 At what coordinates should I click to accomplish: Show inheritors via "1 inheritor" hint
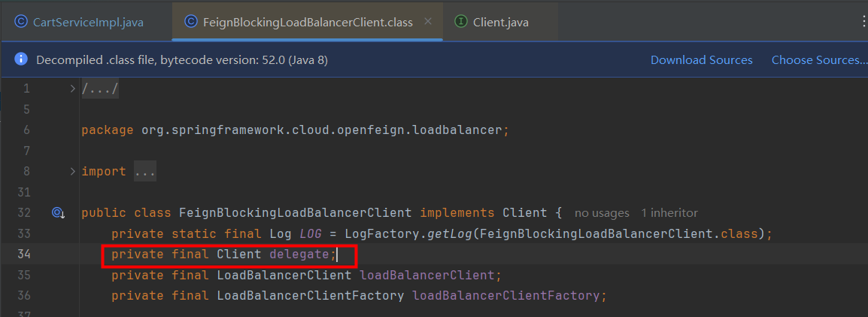coord(669,213)
